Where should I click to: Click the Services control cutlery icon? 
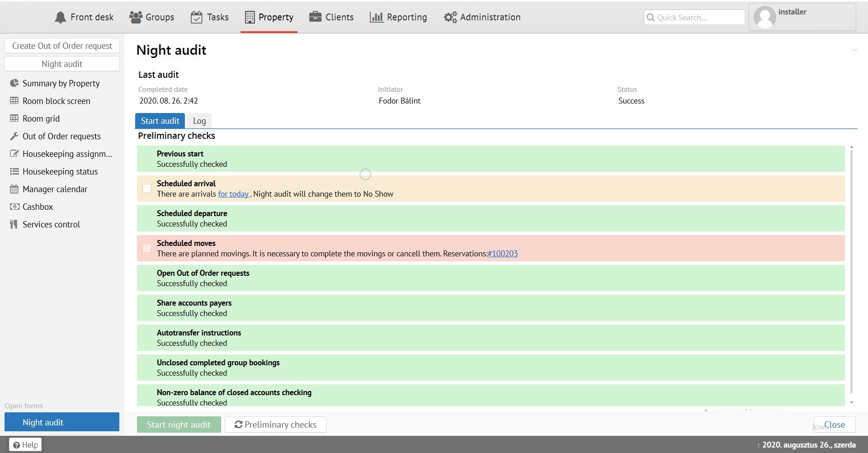pos(14,224)
